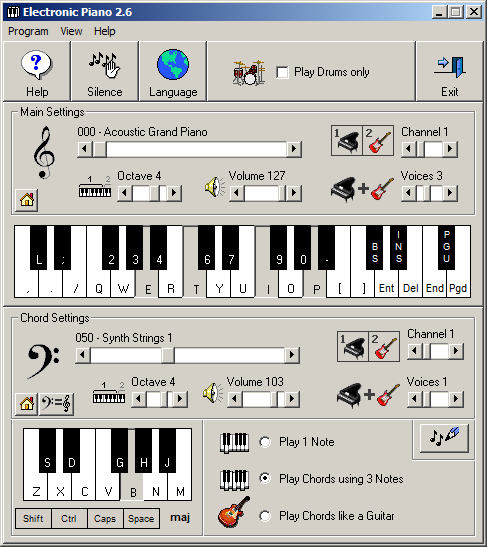Open the Program menu
The image size is (487, 547).
click(x=28, y=31)
